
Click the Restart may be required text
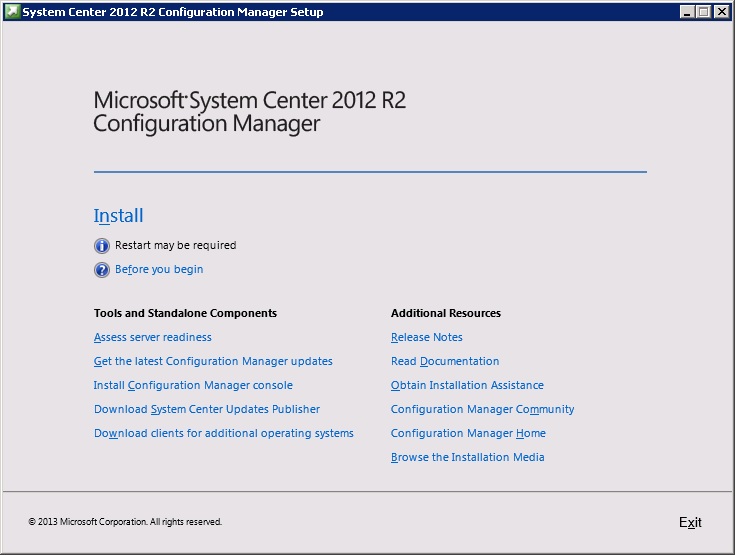[x=176, y=246]
